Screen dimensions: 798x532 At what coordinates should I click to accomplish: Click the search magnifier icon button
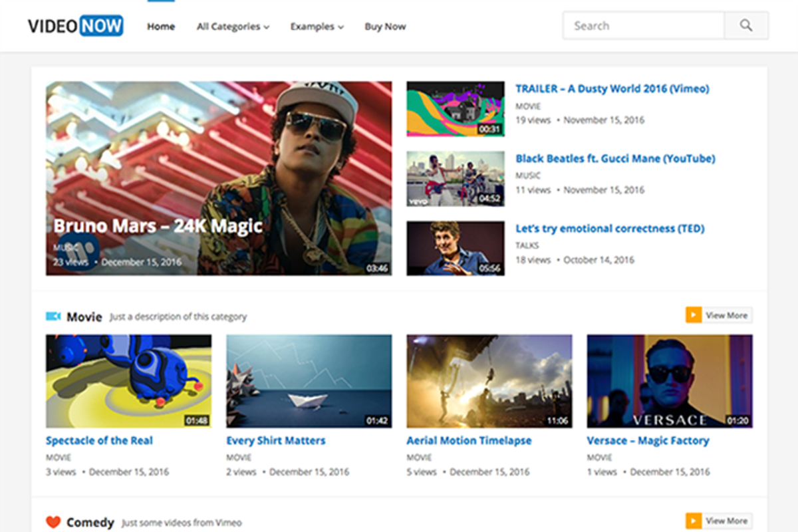point(746,26)
